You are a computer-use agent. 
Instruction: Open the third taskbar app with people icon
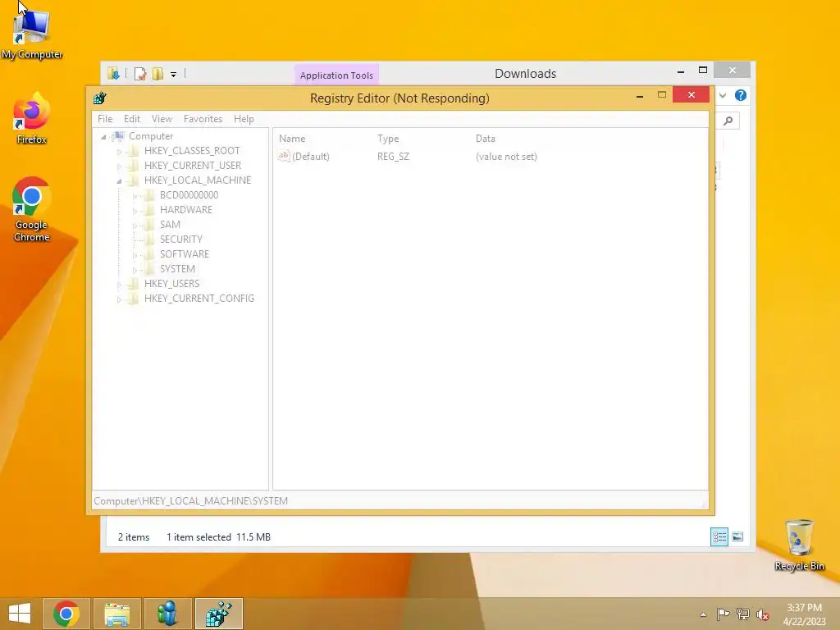(x=167, y=614)
